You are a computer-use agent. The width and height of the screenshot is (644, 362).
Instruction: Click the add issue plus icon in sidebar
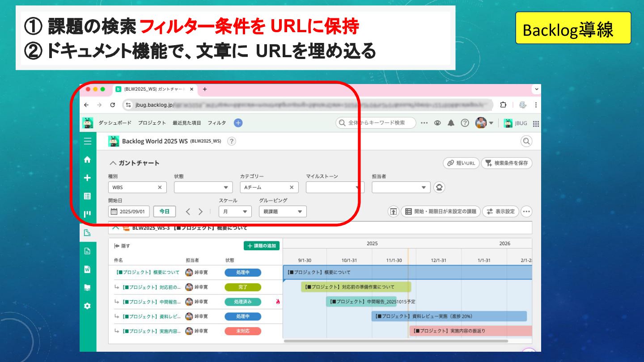(88, 178)
